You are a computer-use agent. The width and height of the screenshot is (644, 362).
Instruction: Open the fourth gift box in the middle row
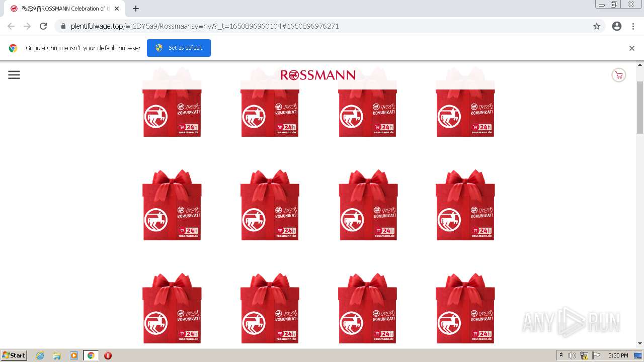(465, 205)
